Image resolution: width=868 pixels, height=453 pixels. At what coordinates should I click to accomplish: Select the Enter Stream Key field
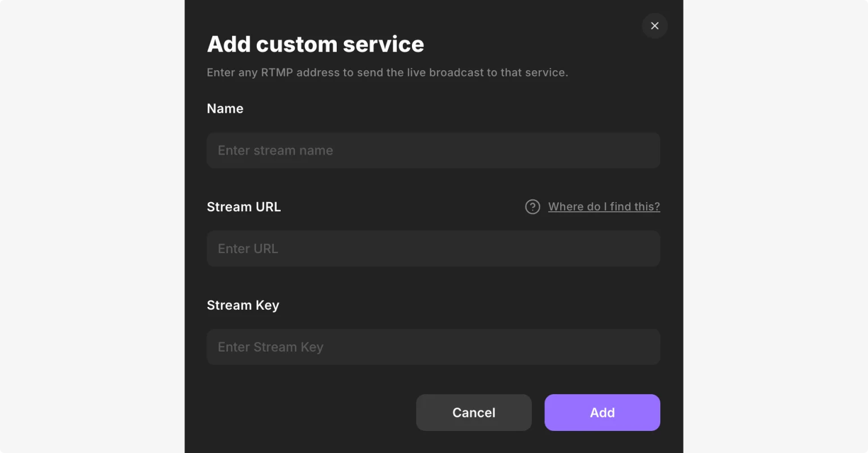tap(433, 347)
